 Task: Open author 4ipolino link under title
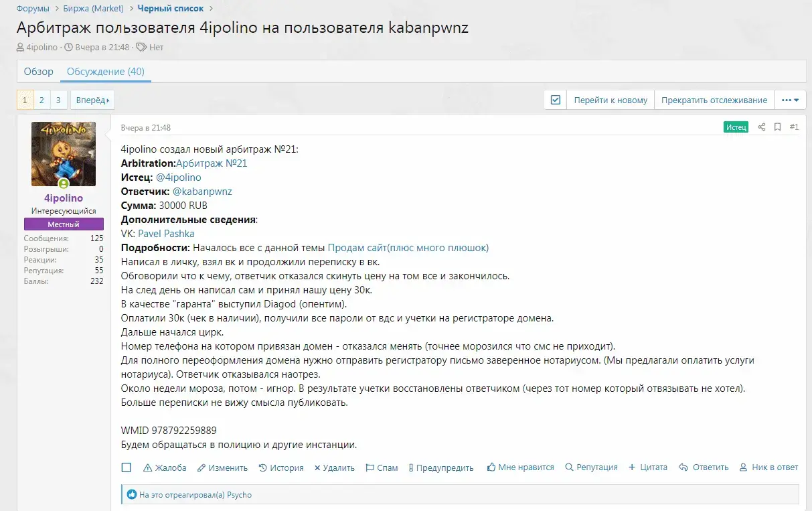(x=42, y=48)
